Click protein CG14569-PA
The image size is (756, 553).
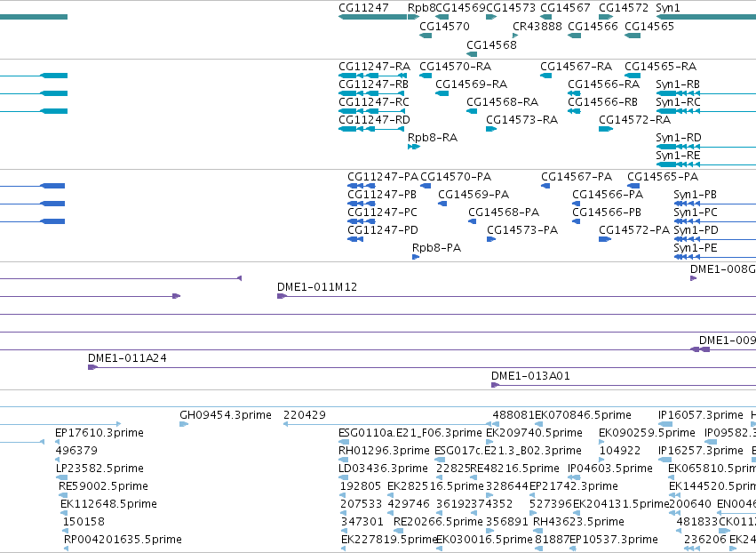point(473,195)
